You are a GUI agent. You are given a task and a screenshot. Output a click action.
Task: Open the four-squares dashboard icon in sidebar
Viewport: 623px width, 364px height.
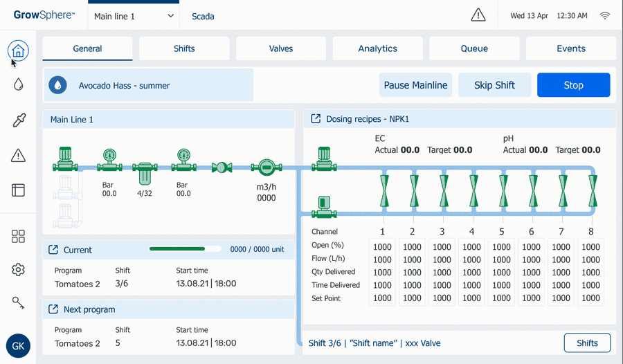pos(18,237)
